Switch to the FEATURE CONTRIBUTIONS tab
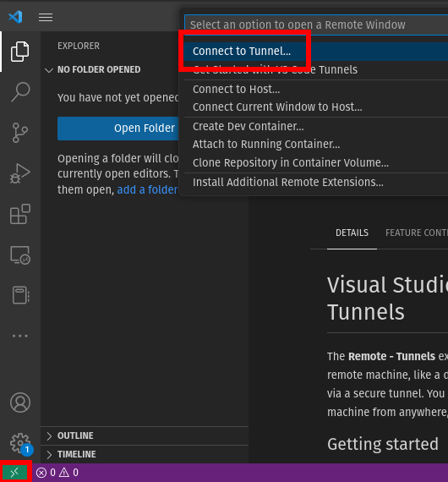Screen dimensions: 448x482 [x=417, y=233]
